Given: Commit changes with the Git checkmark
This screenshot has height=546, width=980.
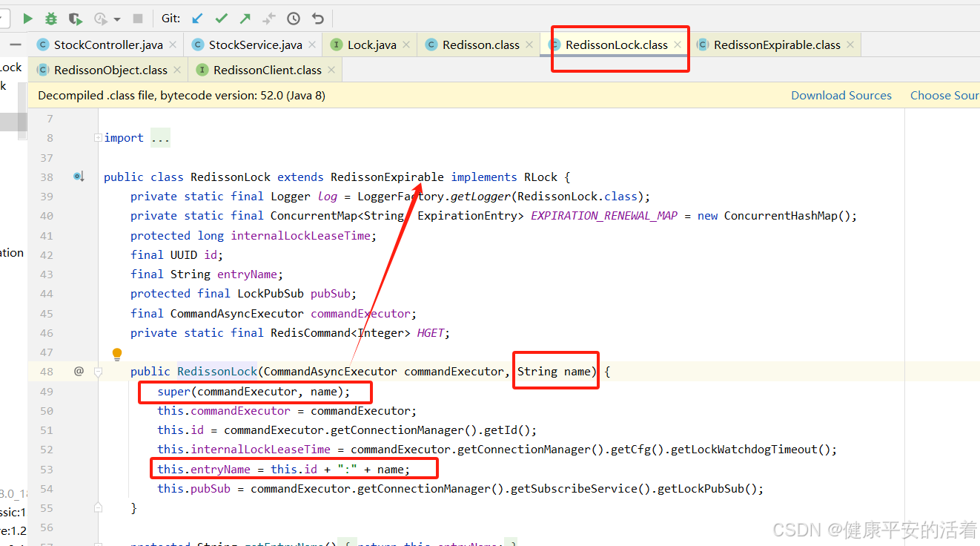Looking at the screenshot, I should pyautogui.click(x=221, y=19).
